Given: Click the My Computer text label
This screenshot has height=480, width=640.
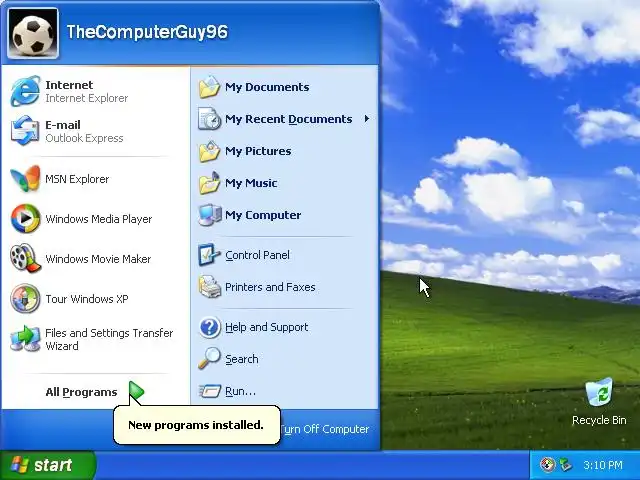Looking at the screenshot, I should tap(263, 215).
